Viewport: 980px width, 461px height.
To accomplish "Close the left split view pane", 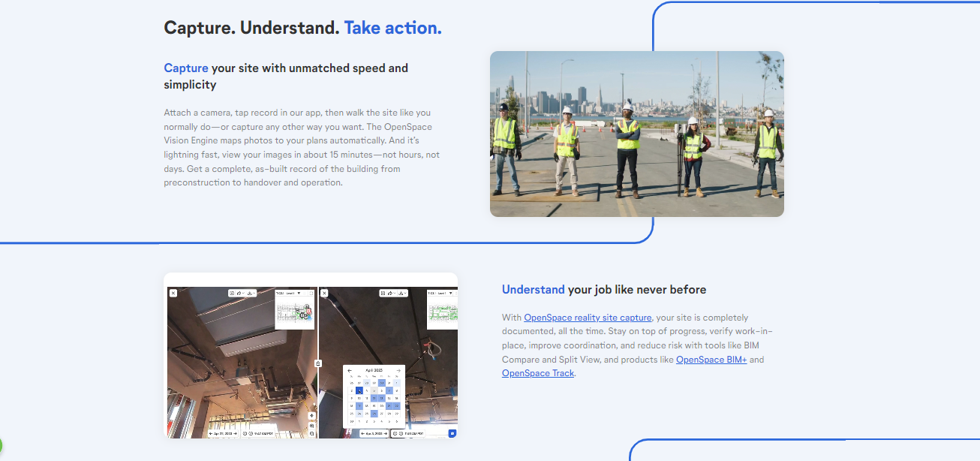I will coord(173,294).
